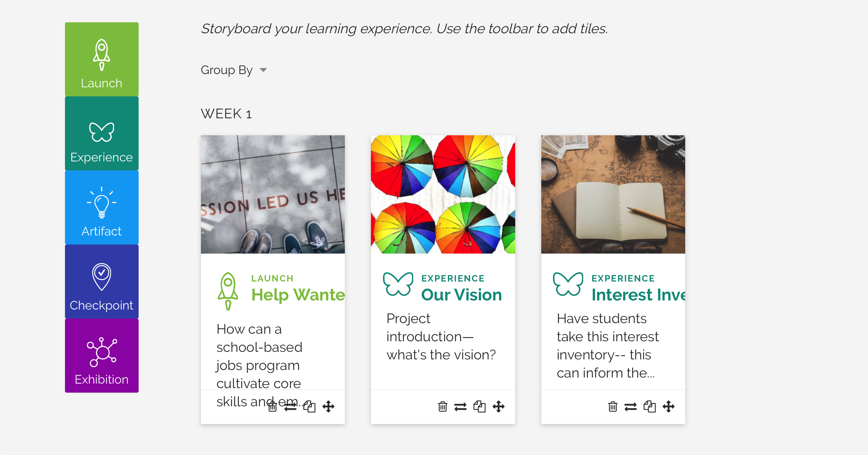
Task: Add an Exhibition tile from the toolbar
Action: coord(102,356)
